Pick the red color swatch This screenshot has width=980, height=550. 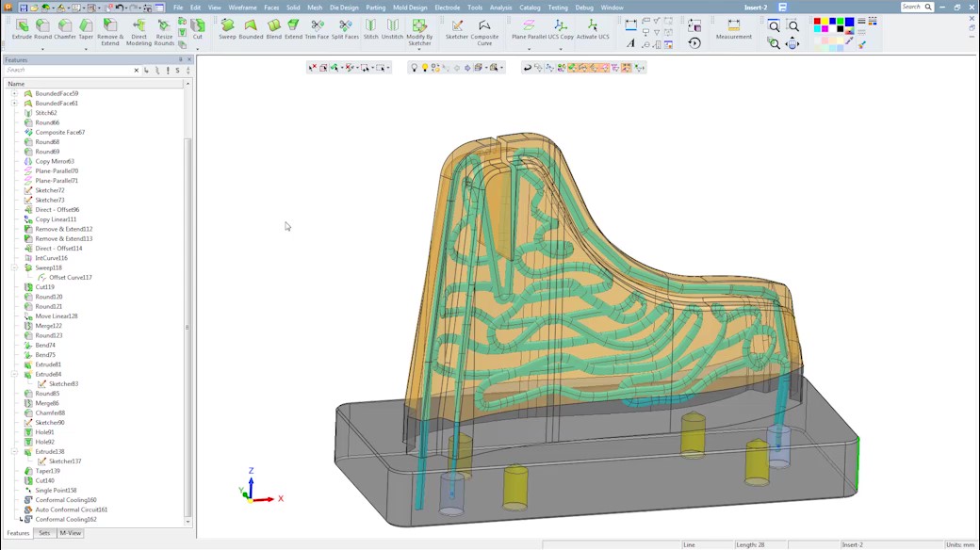818,22
